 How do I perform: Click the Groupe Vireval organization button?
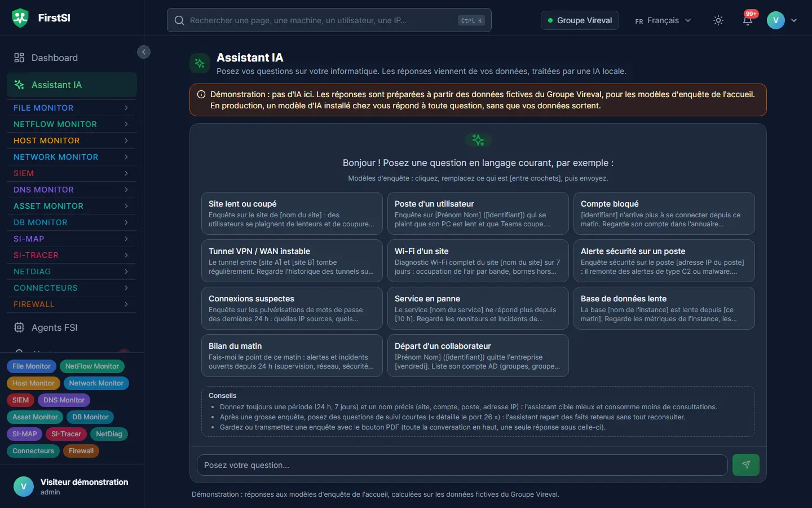tap(580, 20)
